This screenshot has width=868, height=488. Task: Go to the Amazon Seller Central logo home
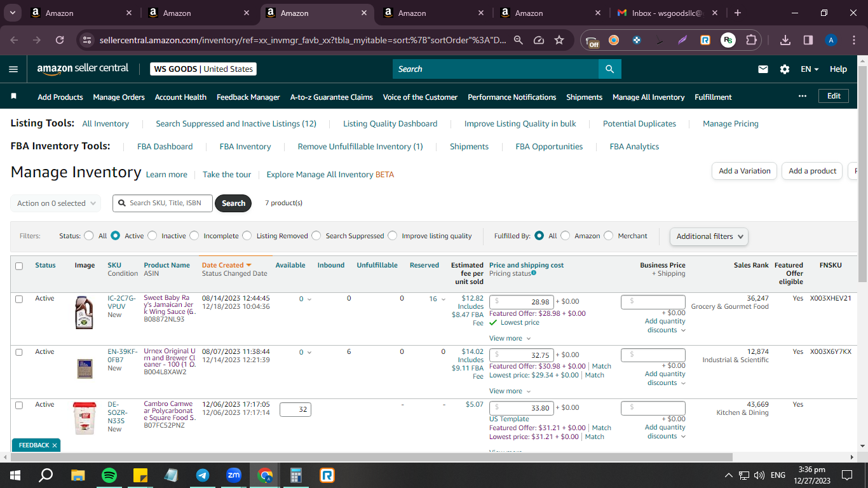pos(83,69)
